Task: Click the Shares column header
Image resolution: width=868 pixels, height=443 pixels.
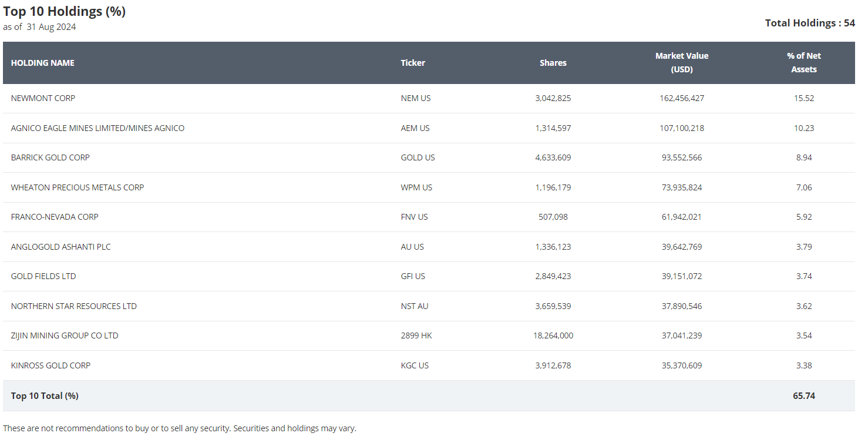Action: coord(553,63)
